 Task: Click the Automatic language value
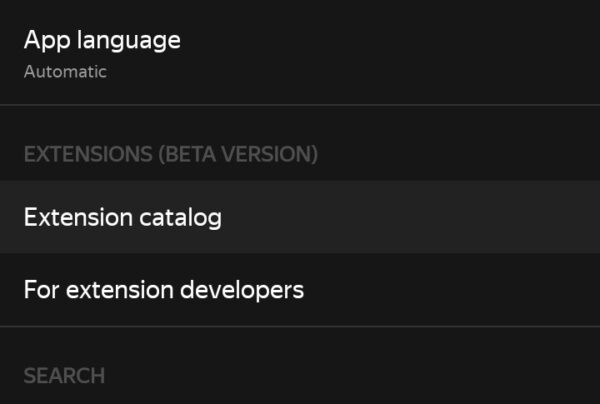tap(65, 72)
